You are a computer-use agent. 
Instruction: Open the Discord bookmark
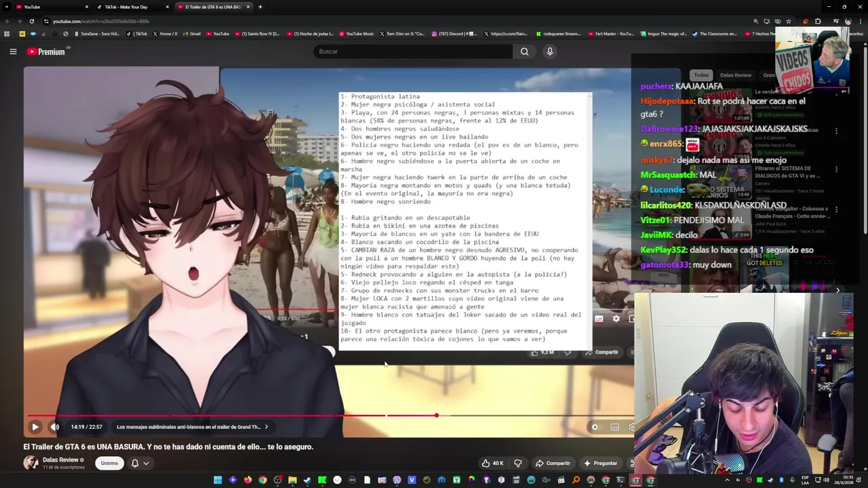454,33
